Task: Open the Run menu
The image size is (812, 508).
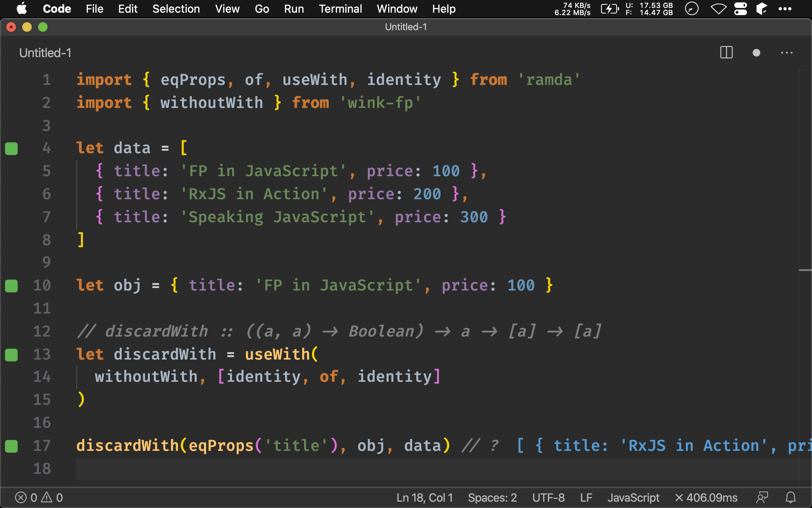Action: pyautogui.click(x=294, y=9)
